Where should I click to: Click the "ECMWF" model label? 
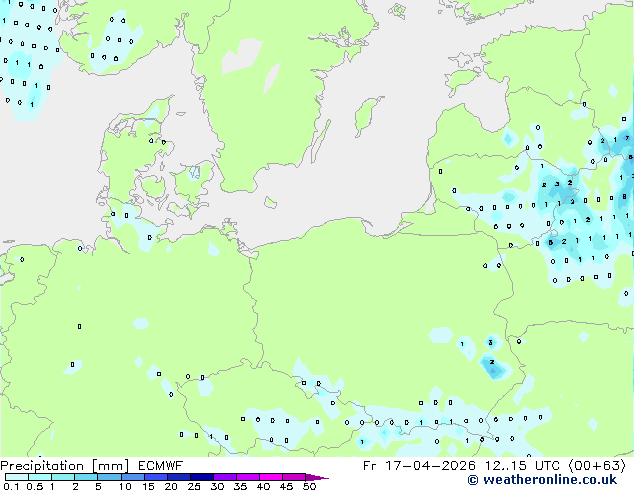(x=161, y=466)
